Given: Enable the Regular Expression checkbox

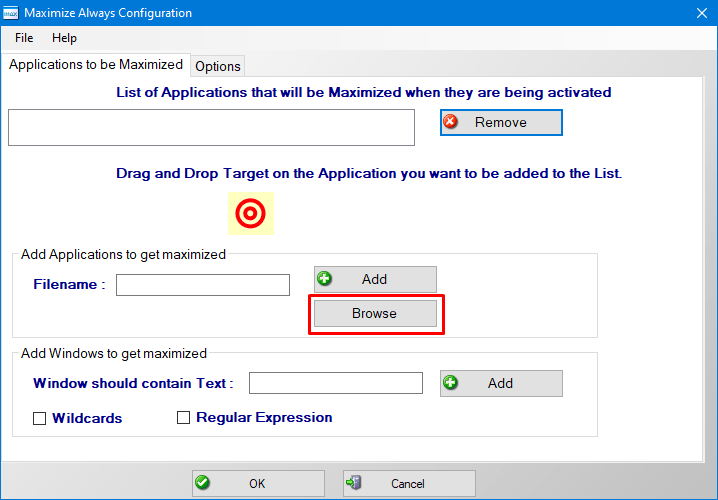Looking at the screenshot, I should click(x=183, y=418).
